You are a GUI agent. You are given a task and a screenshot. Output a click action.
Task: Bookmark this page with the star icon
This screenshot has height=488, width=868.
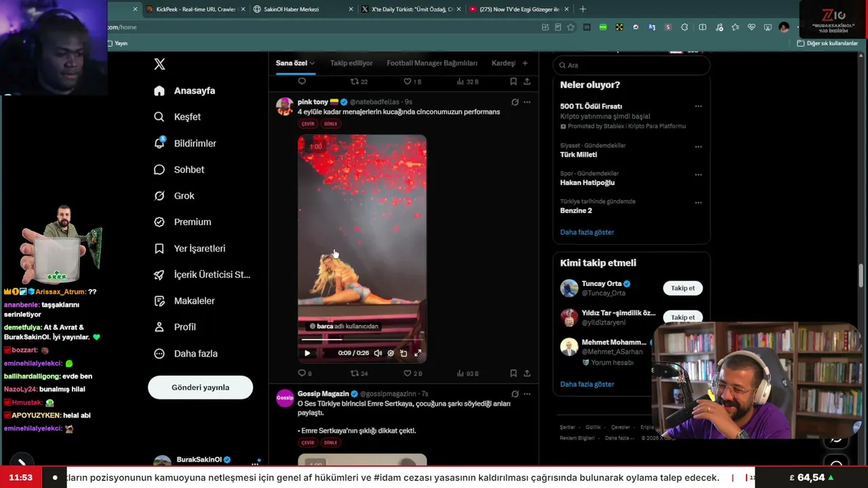(x=571, y=27)
